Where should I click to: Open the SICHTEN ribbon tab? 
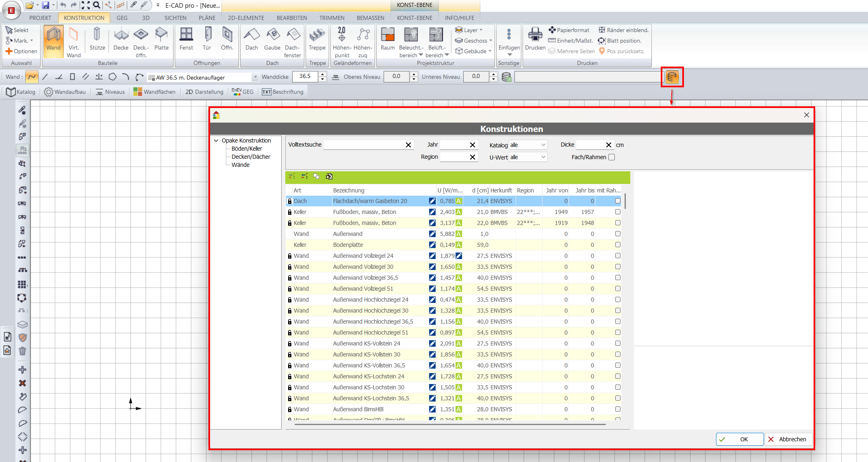(175, 18)
